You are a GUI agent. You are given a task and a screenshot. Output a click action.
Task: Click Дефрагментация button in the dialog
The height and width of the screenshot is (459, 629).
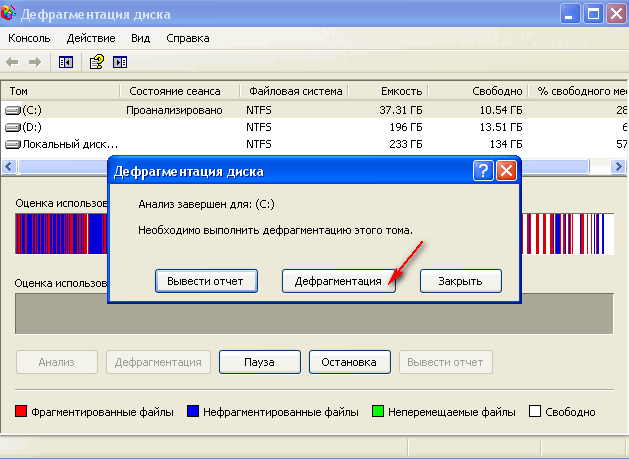click(338, 281)
